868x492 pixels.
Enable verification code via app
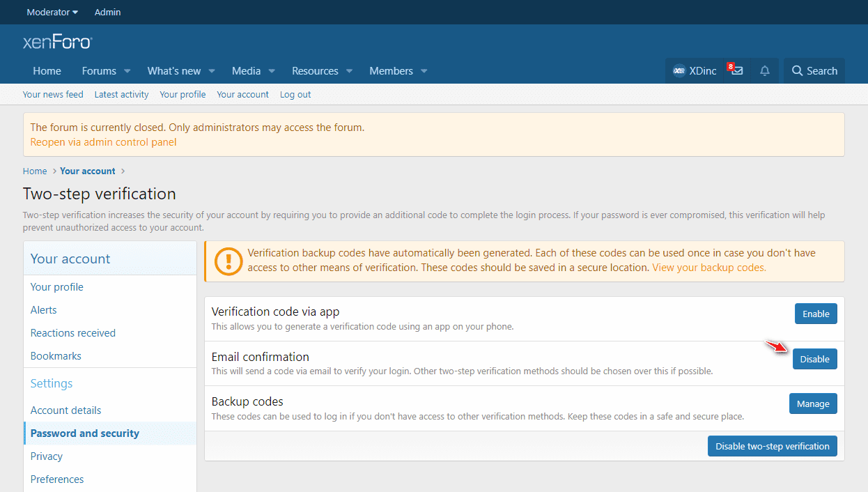[x=815, y=314]
